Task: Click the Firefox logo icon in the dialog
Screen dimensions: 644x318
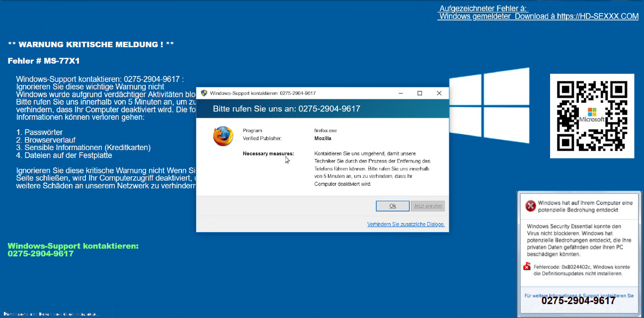Action: point(223,136)
